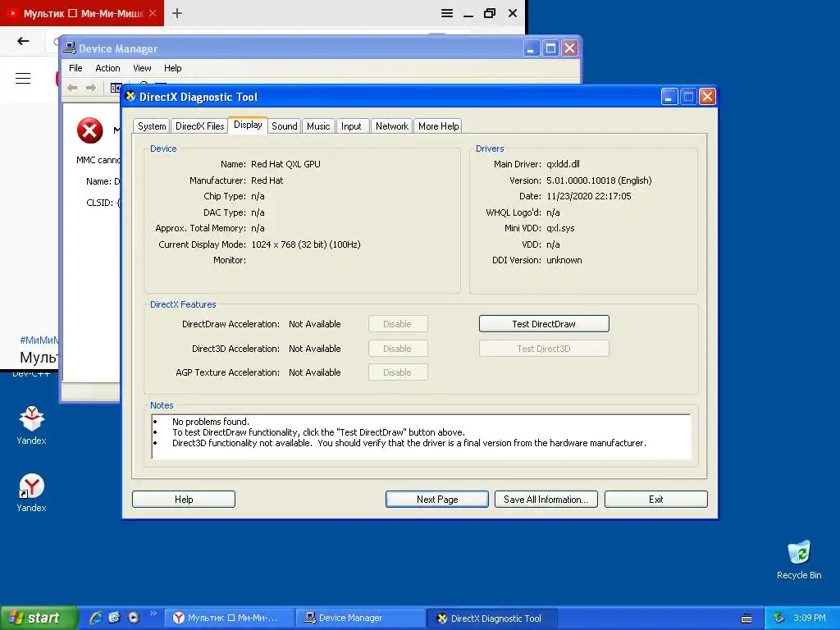Screen dimensions: 840x630
Task: Click Disable for DirectDraw Acceleration
Action: 398,323
